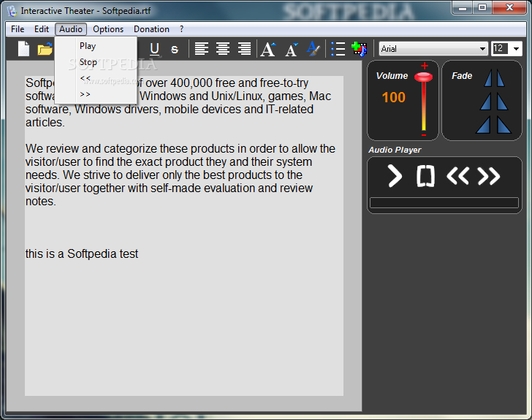Click the Interactive Theater title bar icon
Image resolution: width=532 pixels, height=420 pixels.
pos(12,11)
